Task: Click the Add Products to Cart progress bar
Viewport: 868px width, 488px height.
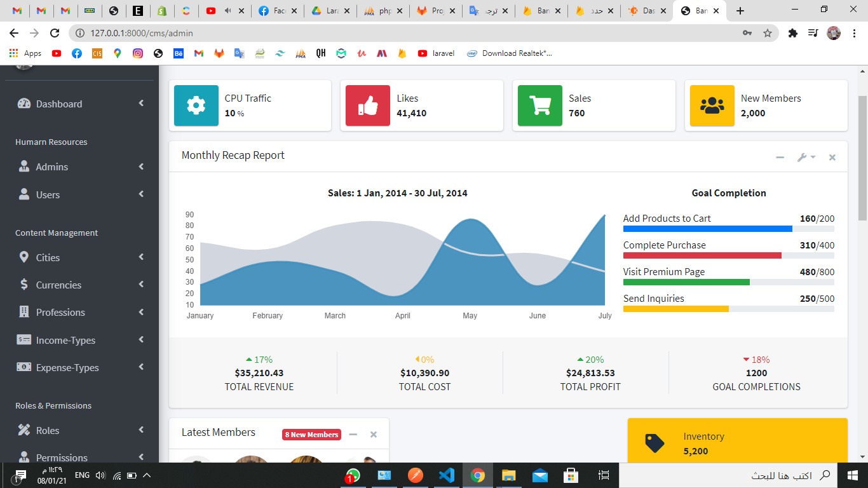Action: [729, 229]
